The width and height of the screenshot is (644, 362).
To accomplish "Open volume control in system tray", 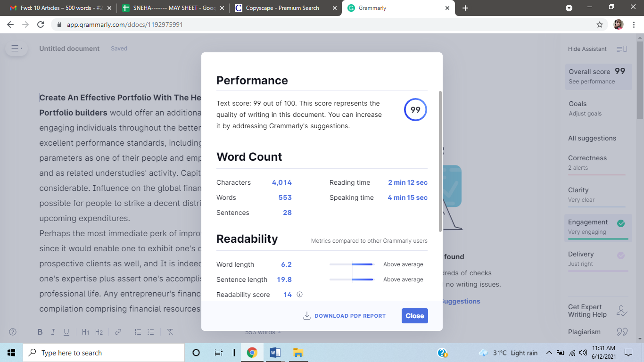I will (583, 353).
